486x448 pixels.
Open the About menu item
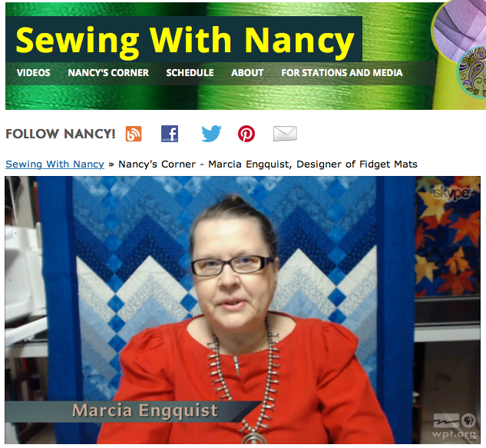click(x=247, y=72)
